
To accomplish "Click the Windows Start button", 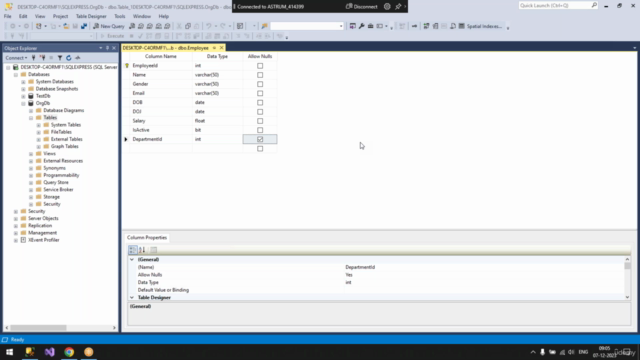I will click(9, 352).
